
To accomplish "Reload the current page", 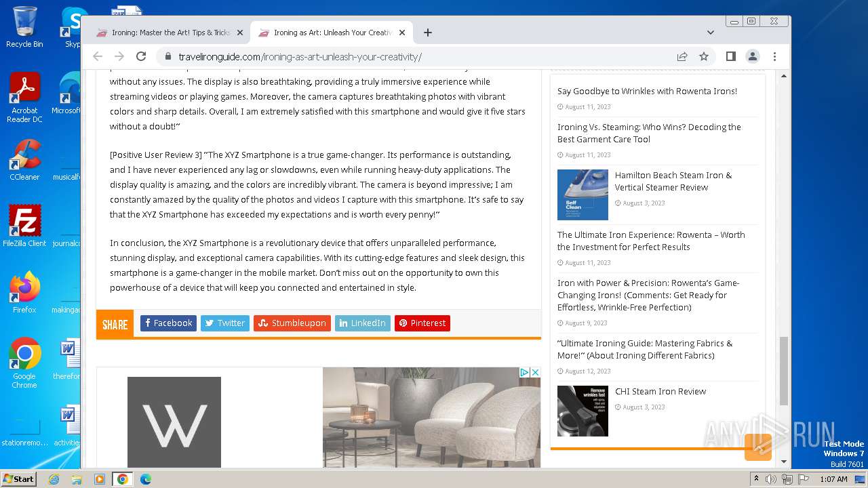I will [141, 57].
